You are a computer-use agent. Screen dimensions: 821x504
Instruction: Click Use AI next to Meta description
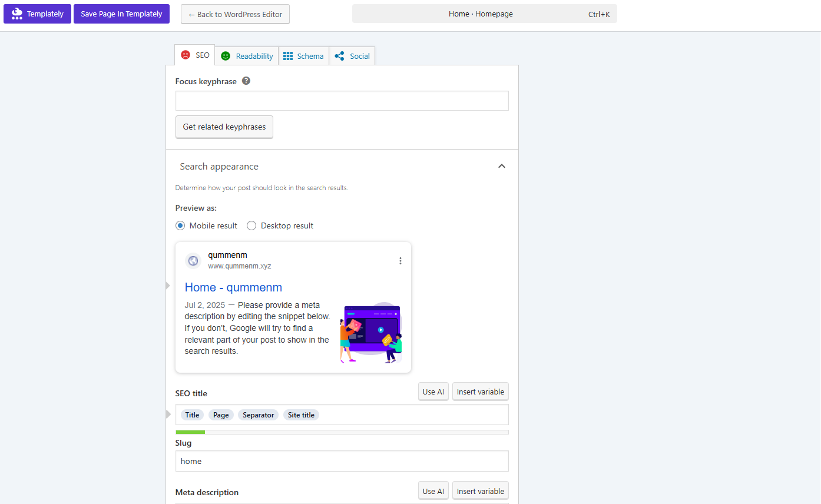pos(433,490)
